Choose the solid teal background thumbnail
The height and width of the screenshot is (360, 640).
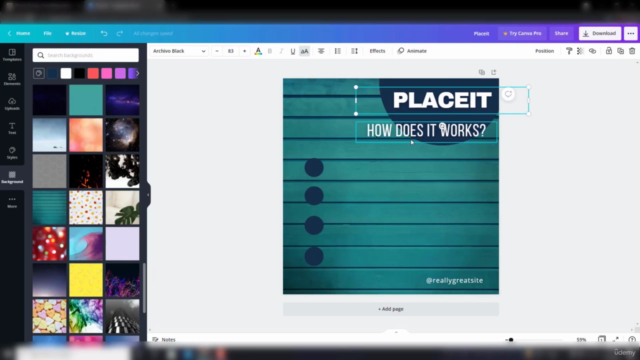click(x=86, y=100)
